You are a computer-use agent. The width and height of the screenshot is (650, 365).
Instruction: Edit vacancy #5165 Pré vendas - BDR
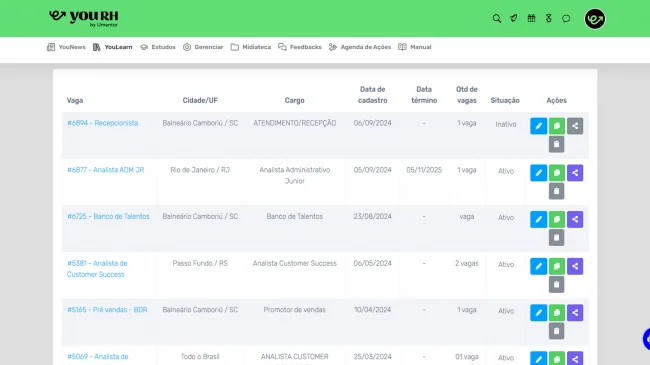(538, 313)
